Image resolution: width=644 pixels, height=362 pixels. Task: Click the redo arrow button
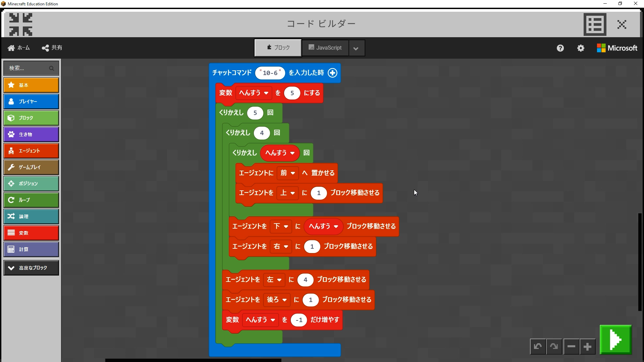(554, 347)
